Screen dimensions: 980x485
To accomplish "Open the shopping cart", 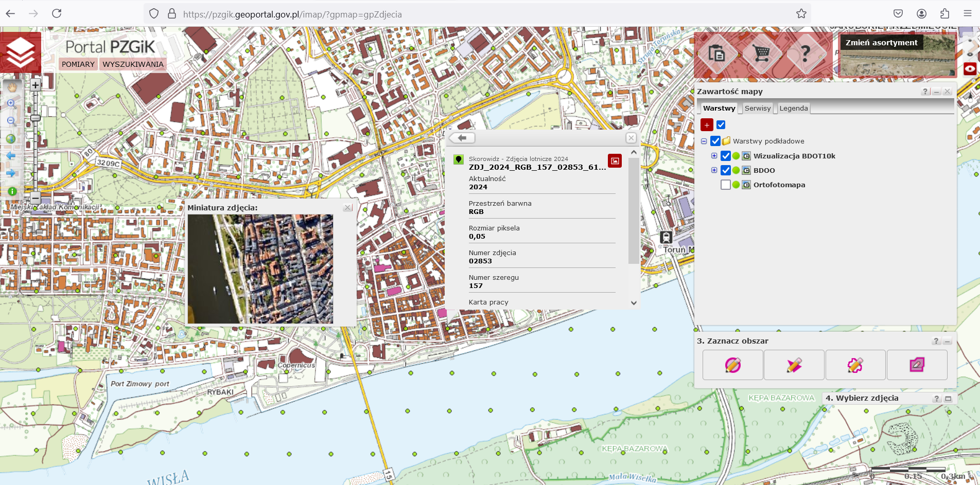I will [761, 53].
